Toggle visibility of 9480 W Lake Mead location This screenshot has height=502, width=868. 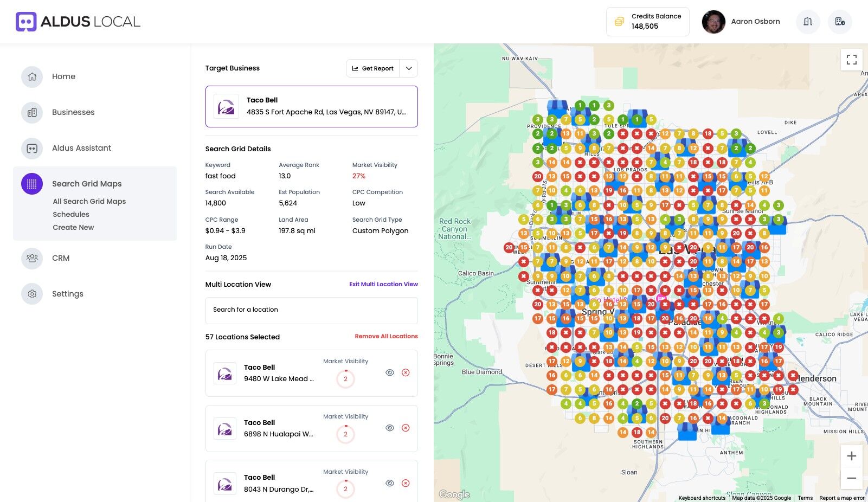tap(390, 372)
